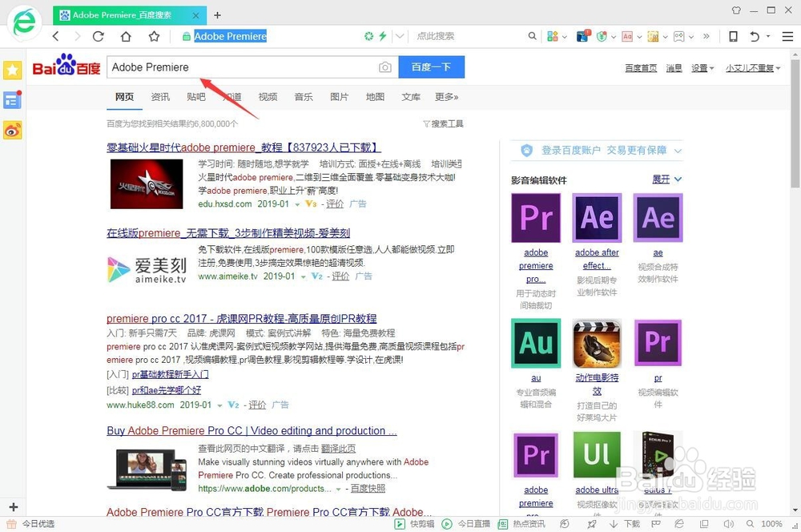This screenshot has height=532, width=801.
Task: Open the Weibo sidebar icon
Action: click(x=12, y=131)
